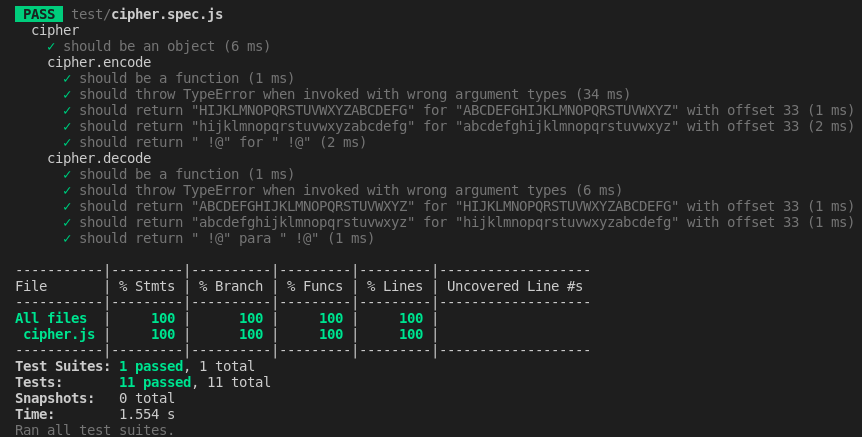Viewport: 862px width, 437px height.
Task: Click the "File" column header
Action: 31,286
